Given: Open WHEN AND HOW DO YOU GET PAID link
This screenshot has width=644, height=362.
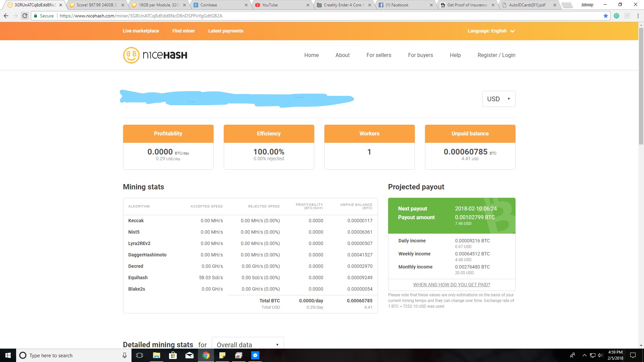Looking at the screenshot, I should point(451,285).
